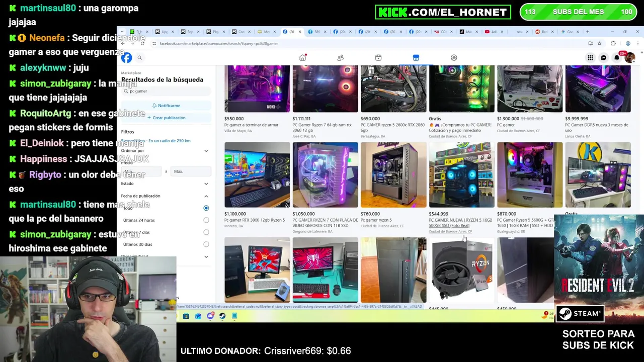Click the screen cast icon in address bar

590,44
